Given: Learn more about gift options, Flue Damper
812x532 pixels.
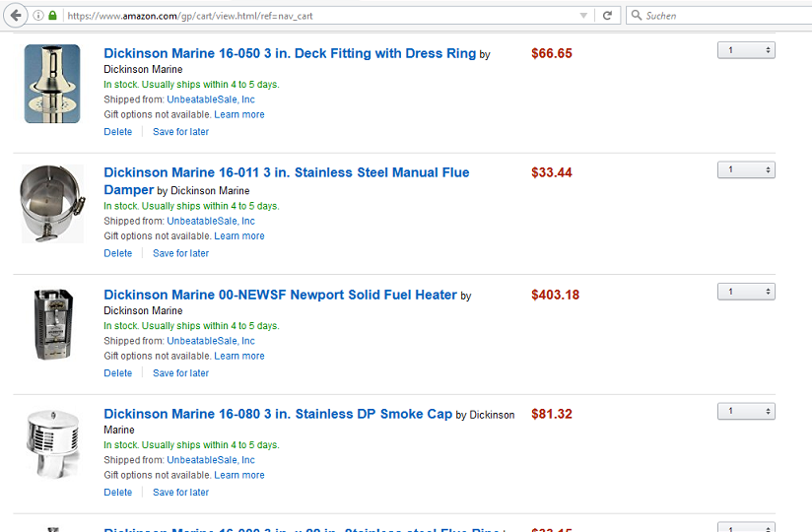Looking at the screenshot, I should (239, 236).
